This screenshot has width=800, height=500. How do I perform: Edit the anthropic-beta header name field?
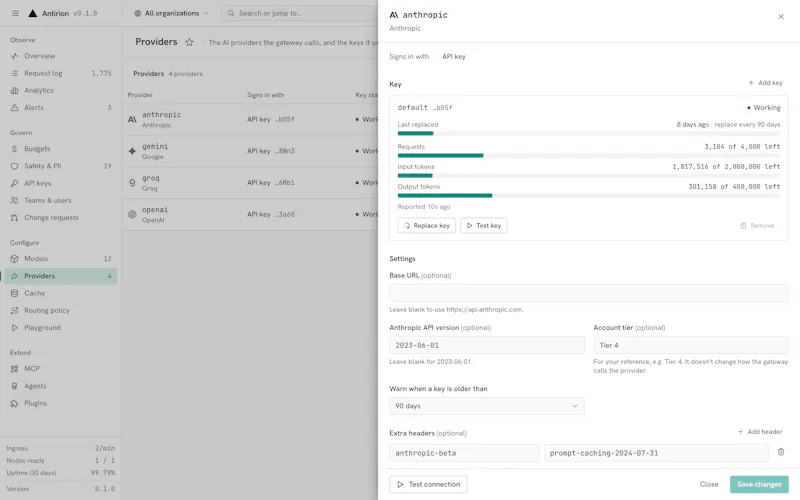[464, 453]
